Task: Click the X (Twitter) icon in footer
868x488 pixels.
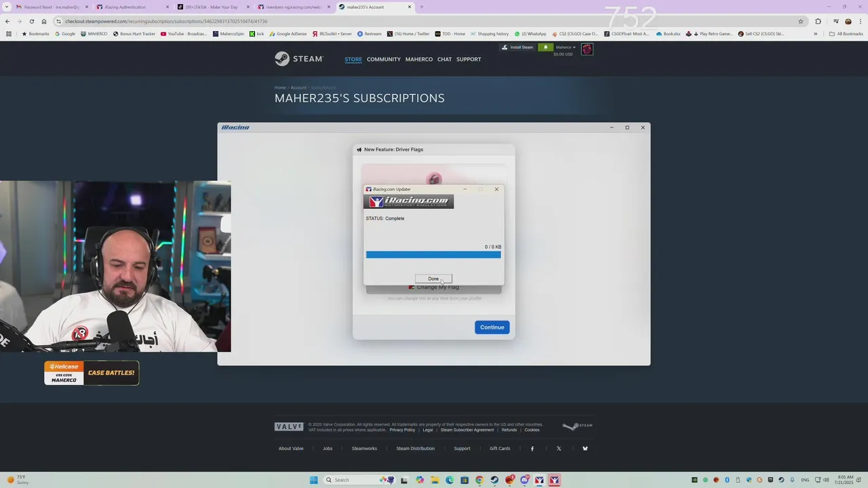Action: pos(559,449)
